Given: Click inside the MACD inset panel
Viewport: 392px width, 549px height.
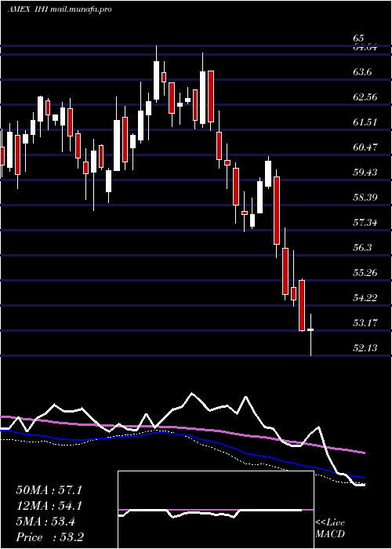Looking at the screenshot, I should pyautogui.click(x=216, y=510).
